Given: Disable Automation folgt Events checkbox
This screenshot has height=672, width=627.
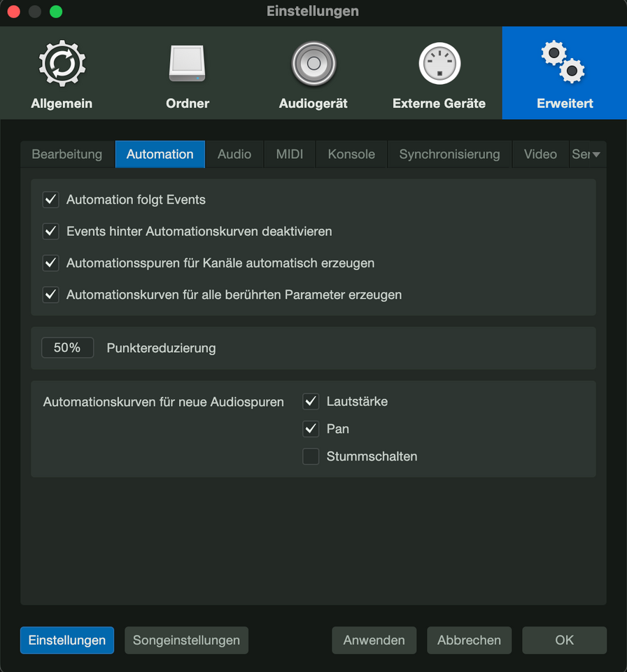Looking at the screenshot, I should coord(51,200).
